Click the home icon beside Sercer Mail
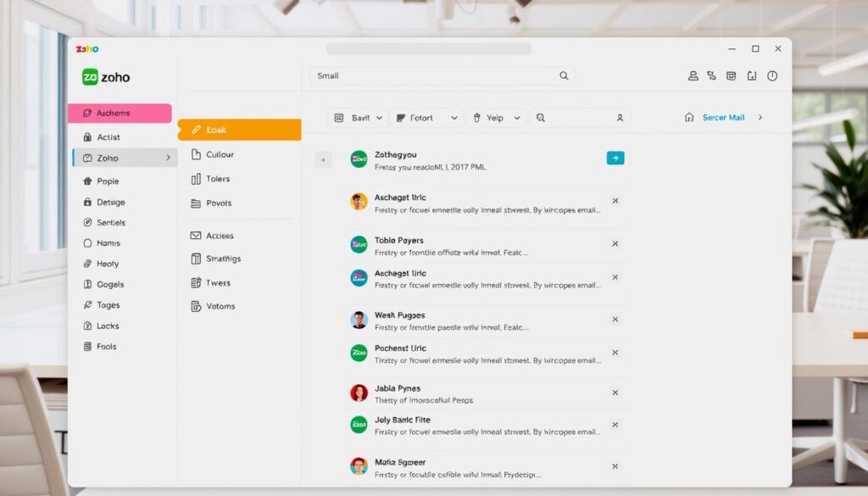The image size is (868, 496). click(689, 117)
